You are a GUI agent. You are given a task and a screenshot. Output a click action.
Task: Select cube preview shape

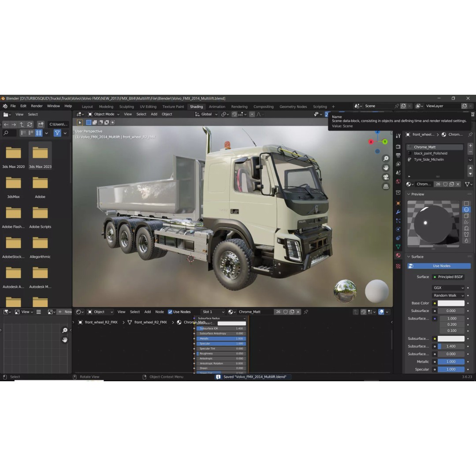pos(466,216)
